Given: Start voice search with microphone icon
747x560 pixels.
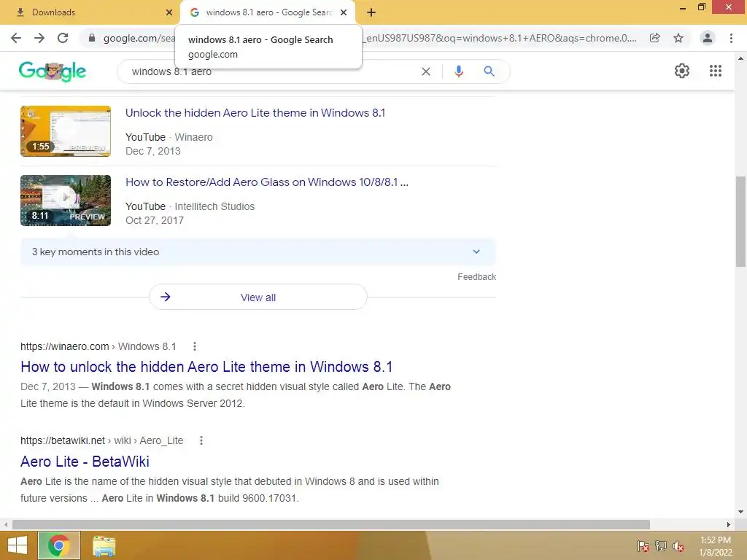Looking at the screenshot, I should coord(459,71).
